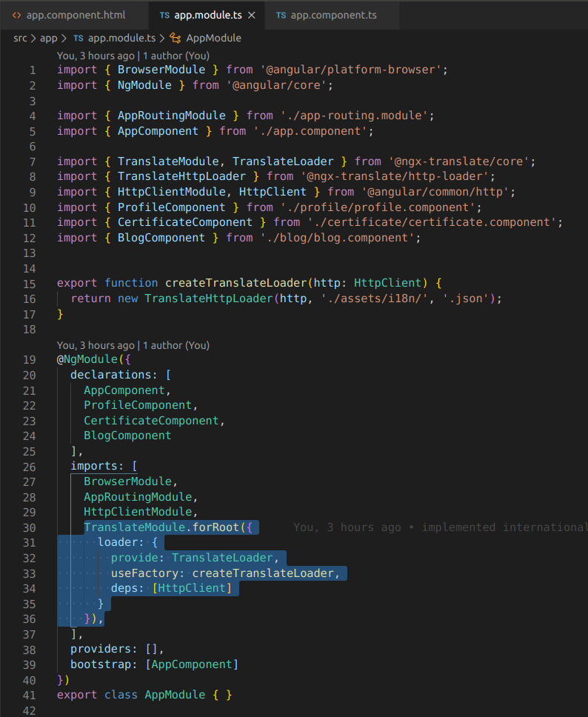Open the CodeLens above @NgModule
This screenshot has width=588, height=717.
(x=133, y=345)
